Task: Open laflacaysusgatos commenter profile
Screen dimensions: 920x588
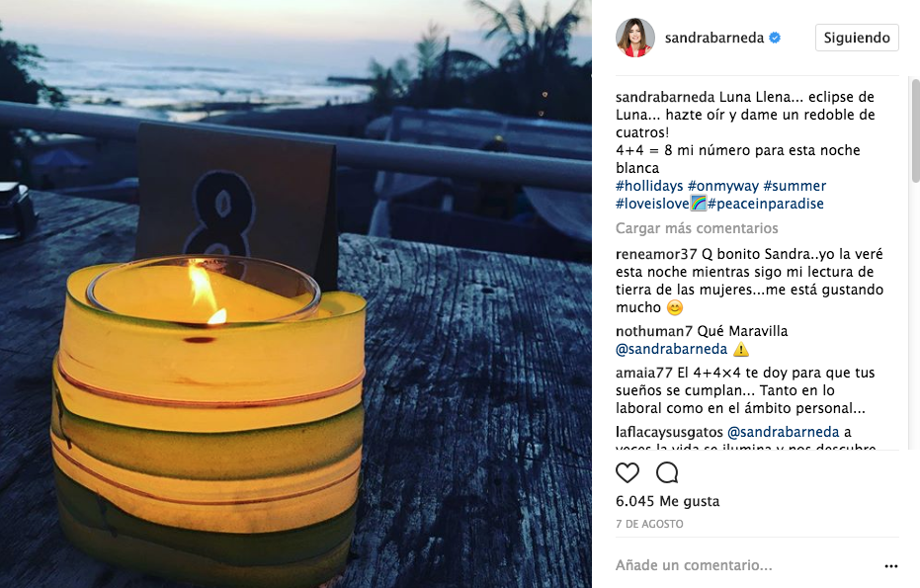Action: (x=669, y=432)
